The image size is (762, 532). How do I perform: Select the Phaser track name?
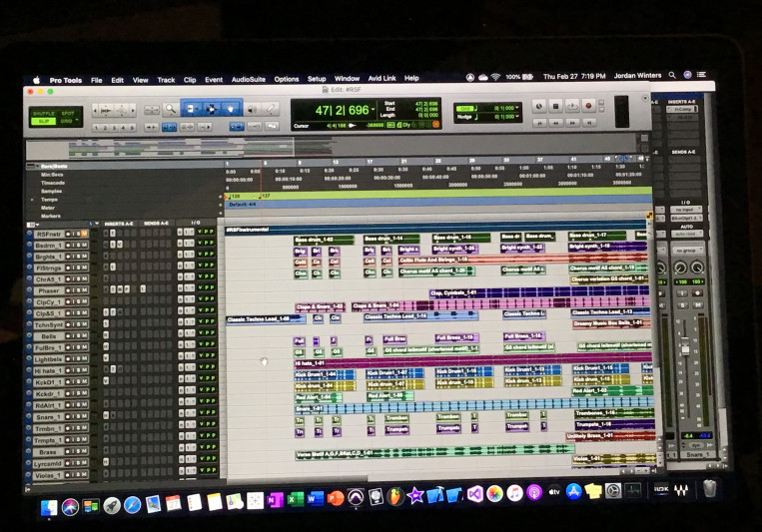49,290
